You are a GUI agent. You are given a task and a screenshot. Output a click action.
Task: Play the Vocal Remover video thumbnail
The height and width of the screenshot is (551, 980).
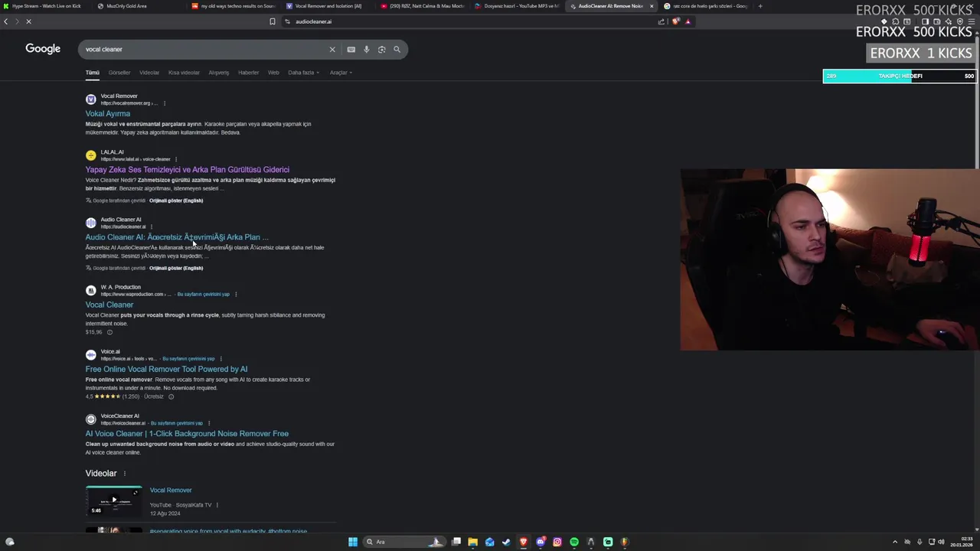114,500
